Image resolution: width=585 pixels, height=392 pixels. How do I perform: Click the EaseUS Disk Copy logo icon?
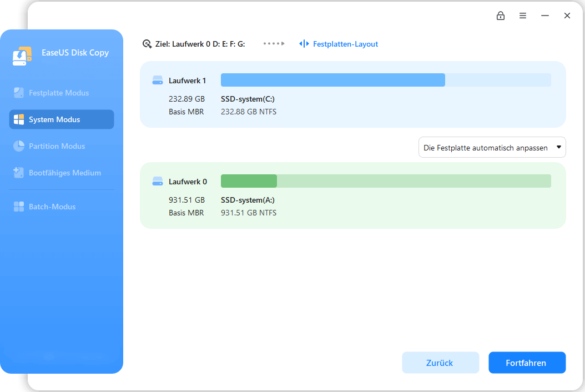(x=22, y=56)
